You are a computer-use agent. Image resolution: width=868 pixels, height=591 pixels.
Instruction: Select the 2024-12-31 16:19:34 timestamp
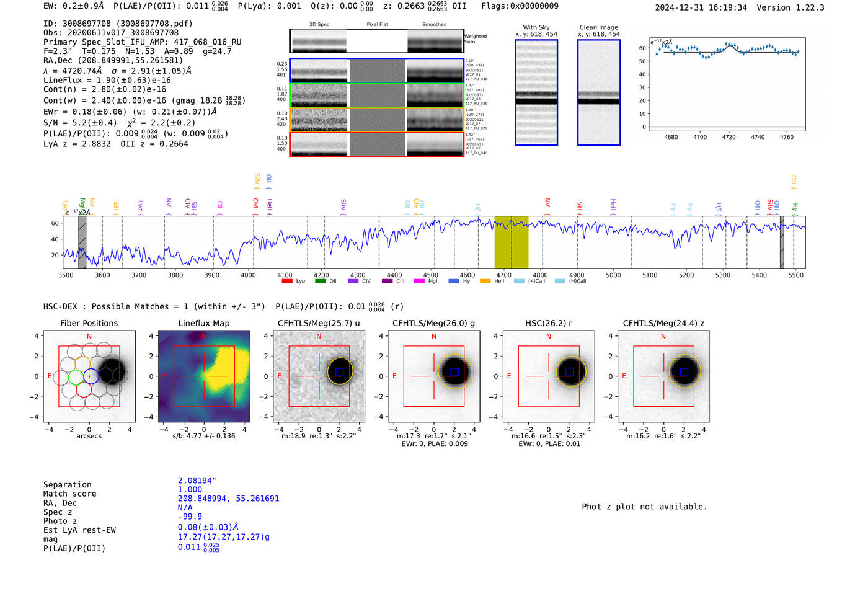coord(701,8)
